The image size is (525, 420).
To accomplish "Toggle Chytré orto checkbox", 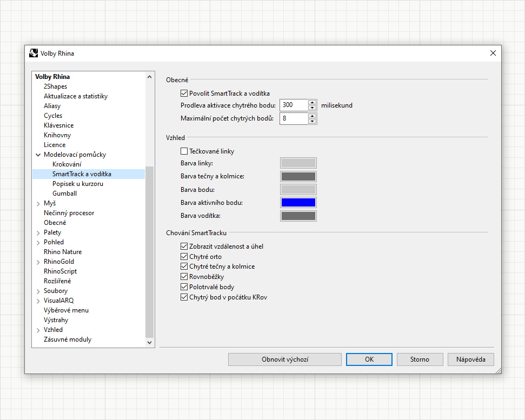I will coord(184,257).
